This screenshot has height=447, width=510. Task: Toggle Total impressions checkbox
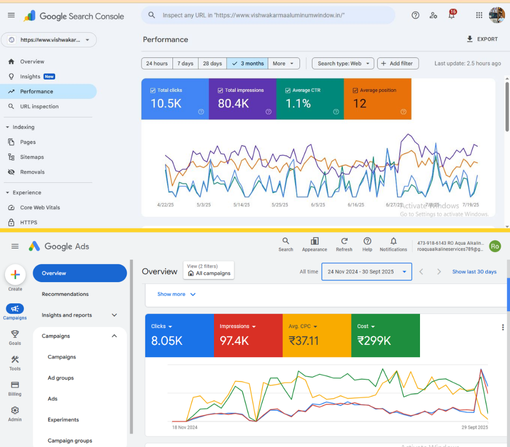coord(220,90)
